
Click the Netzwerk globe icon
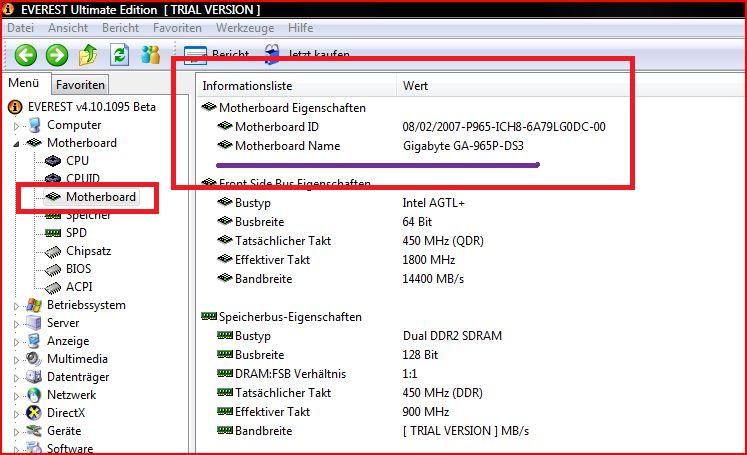point(34,395)
